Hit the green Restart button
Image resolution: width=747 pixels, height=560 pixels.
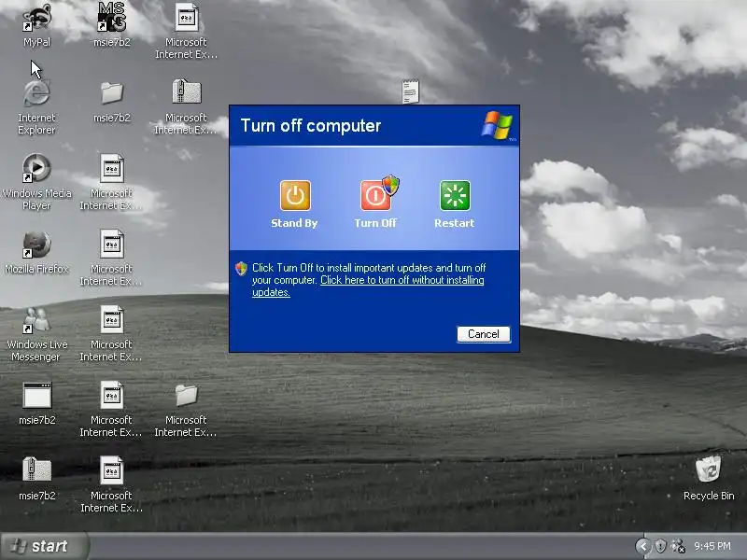[x=455, y=195]
